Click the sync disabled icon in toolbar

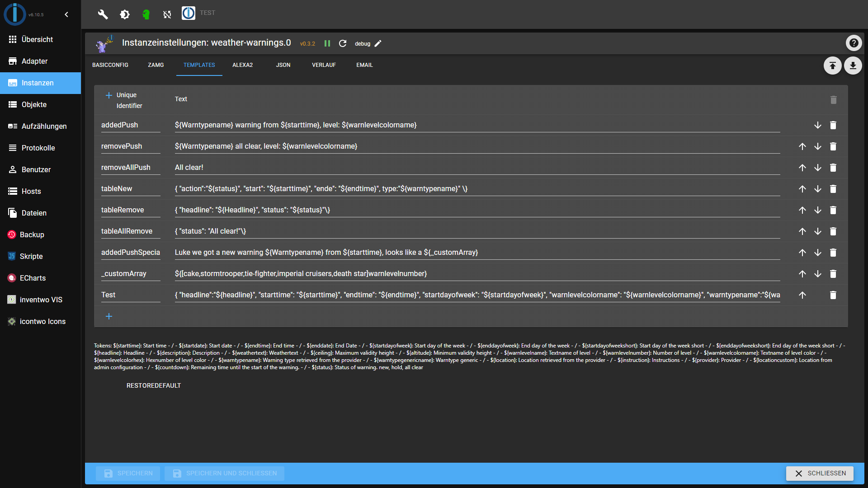(x=167, y=14)
